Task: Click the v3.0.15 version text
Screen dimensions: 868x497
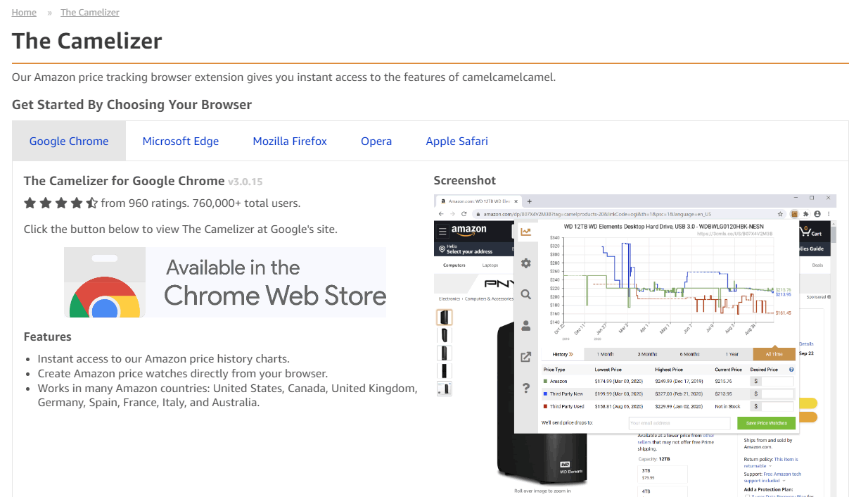Action: pos(245,182)
